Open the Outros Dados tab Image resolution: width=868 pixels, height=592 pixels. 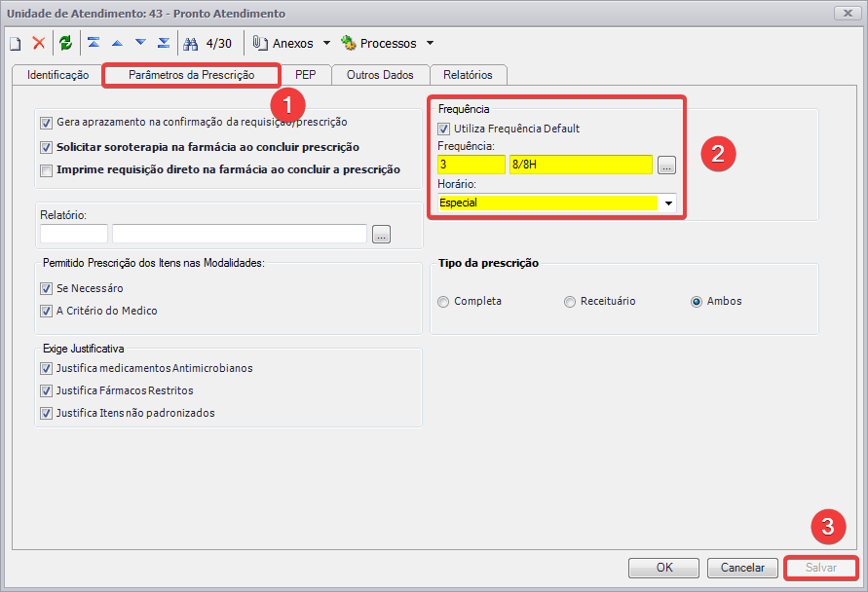coord(380,75)
